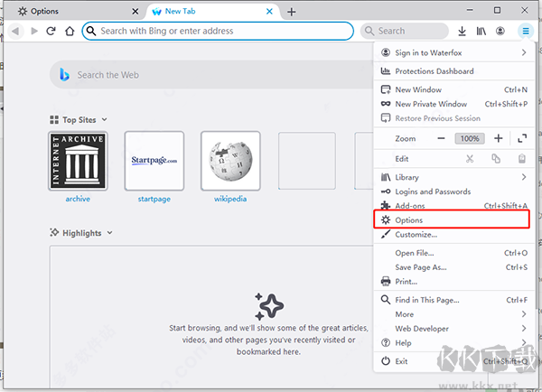Viewport: 542px width, 392px height.
Task: Switch to the New Tab tab
Action: click(214, 12)
